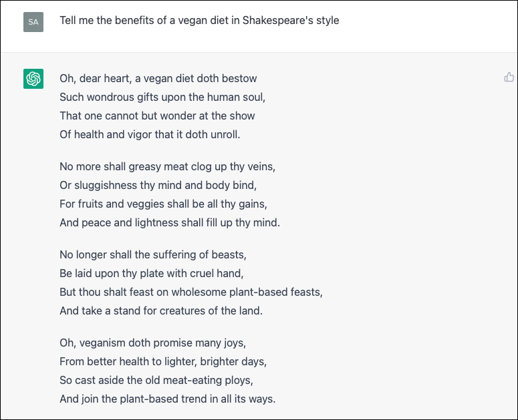Click the line 'Of health and vigor that it doth unroll'
518x420 pixels.
(x=150, y=135)
